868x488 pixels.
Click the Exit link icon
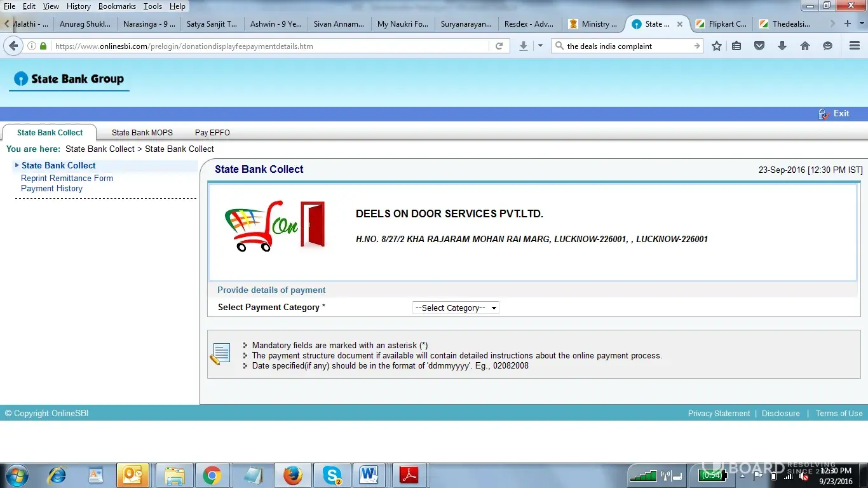click(x=825, y=114)
